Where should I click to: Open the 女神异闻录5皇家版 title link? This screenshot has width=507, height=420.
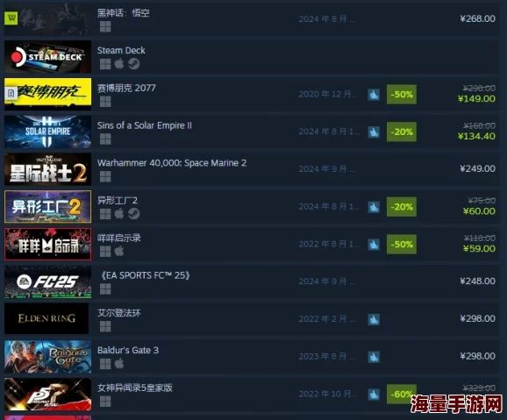pyautogui.click(x=135, y=388)
